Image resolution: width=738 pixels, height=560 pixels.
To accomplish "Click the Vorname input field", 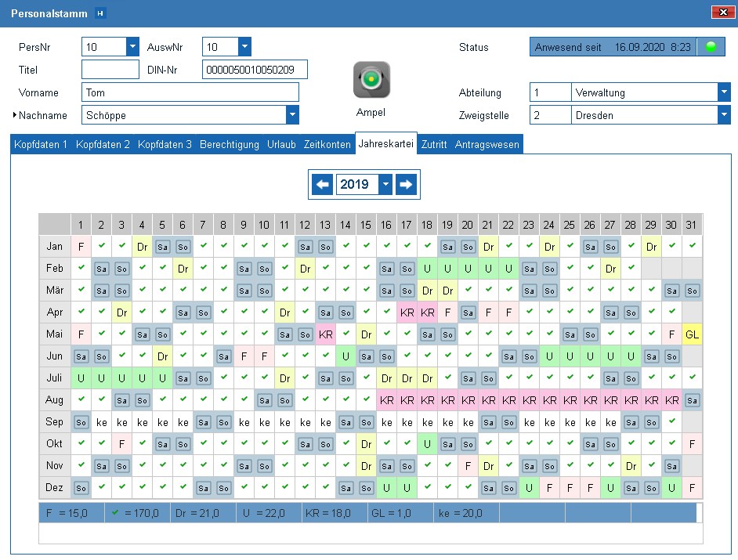I will pos(190,92).
